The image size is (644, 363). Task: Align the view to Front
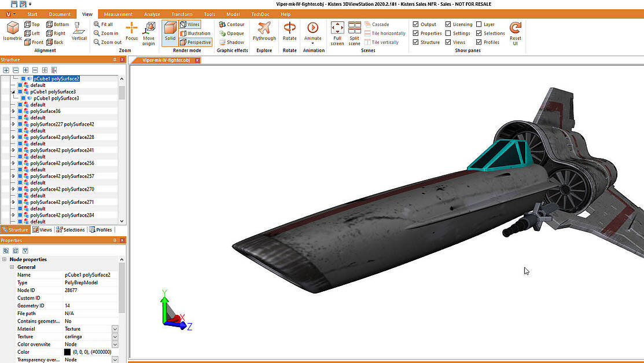pos(34,42)
